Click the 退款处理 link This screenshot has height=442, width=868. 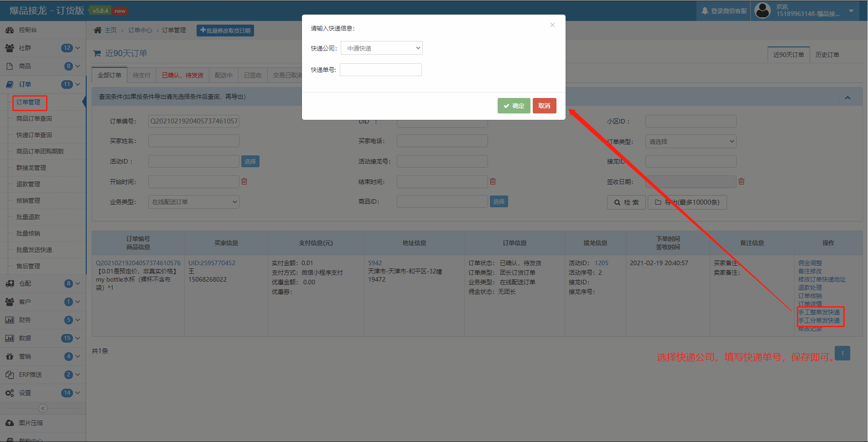pos(810,288)
